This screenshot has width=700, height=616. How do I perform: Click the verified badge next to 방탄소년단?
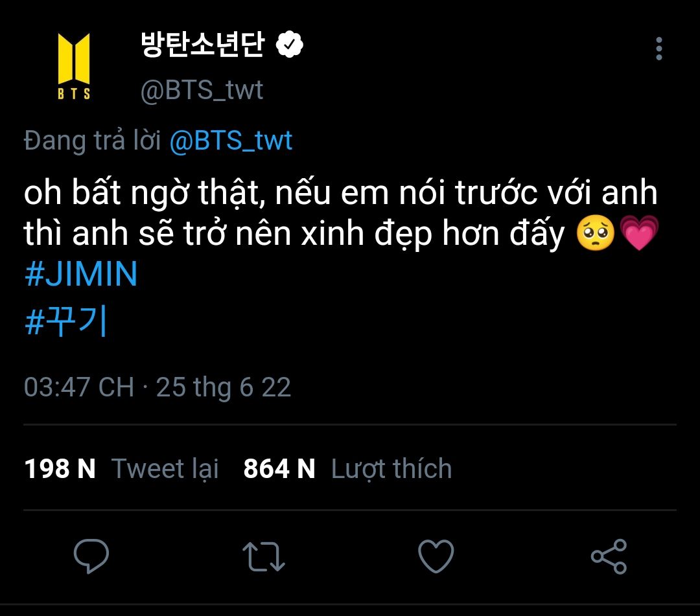click(x=290, y=45)
